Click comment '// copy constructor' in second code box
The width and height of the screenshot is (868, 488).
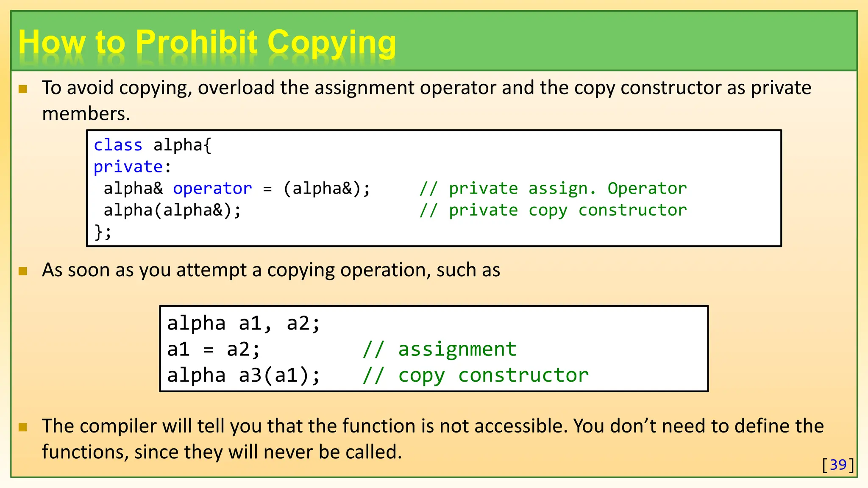pos(476,375)
